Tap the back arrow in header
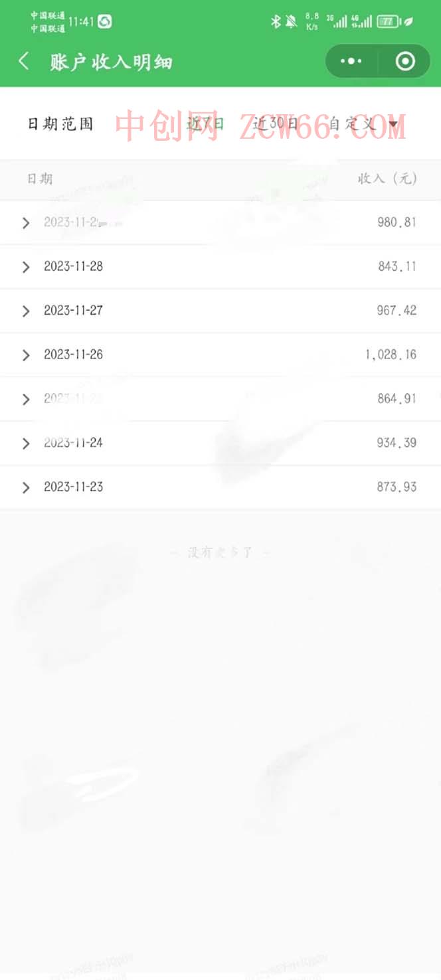 [24, 62]
